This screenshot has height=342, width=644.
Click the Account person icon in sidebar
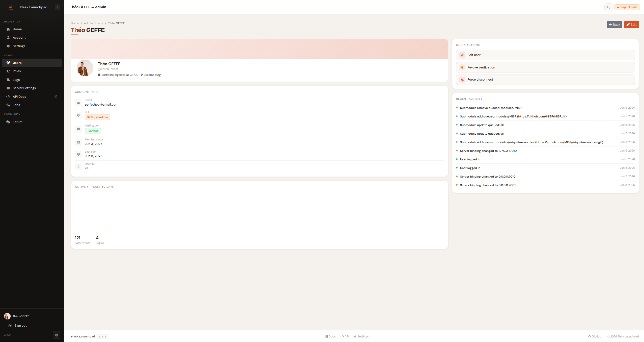tap(8, 38)
